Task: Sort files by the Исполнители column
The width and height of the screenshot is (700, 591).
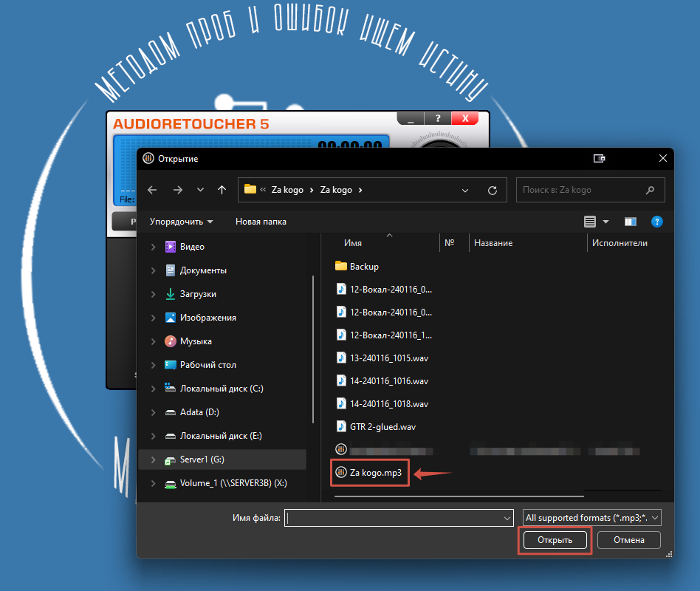Action: [x=620, y=243]
